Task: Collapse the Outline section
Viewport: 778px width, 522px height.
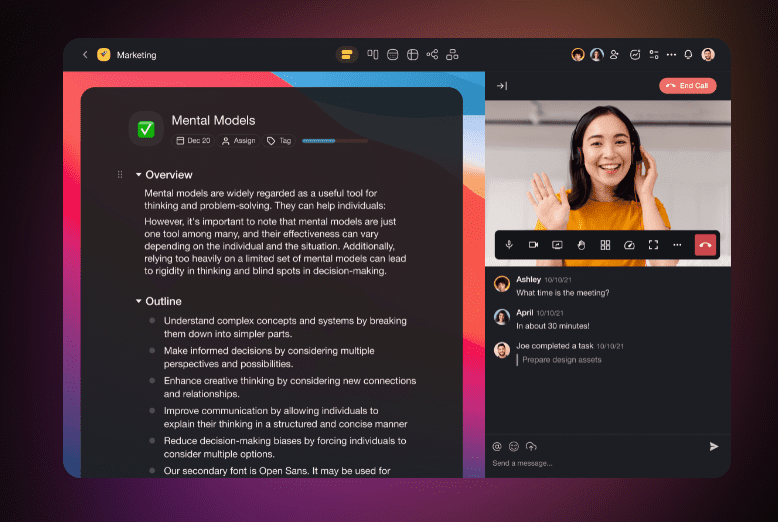Action: [139, 301]
